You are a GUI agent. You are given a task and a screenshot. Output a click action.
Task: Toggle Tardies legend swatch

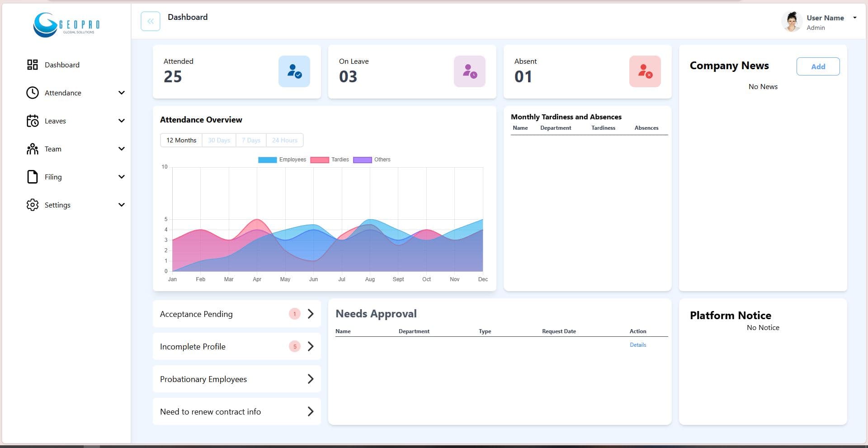point(320,160)
